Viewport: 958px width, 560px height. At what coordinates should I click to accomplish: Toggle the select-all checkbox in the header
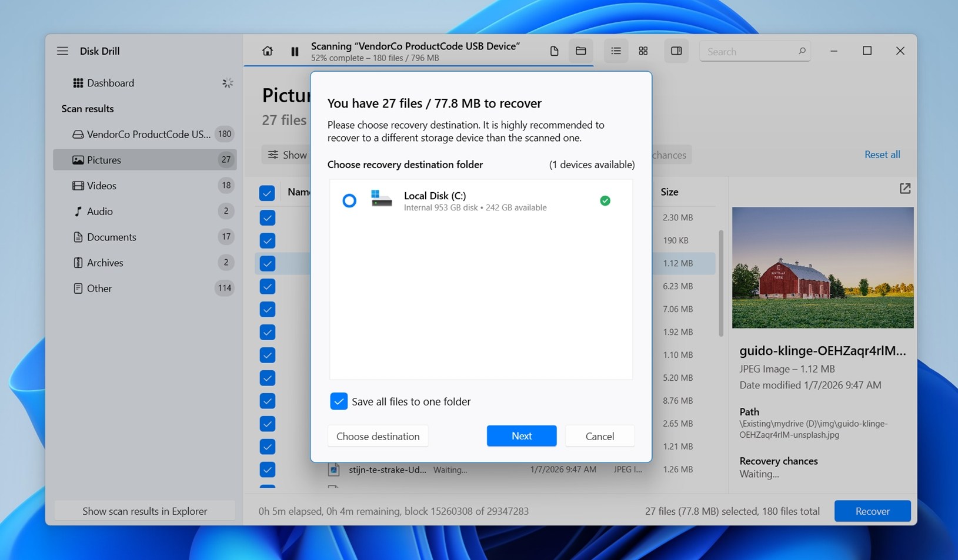tap(267, 193)
